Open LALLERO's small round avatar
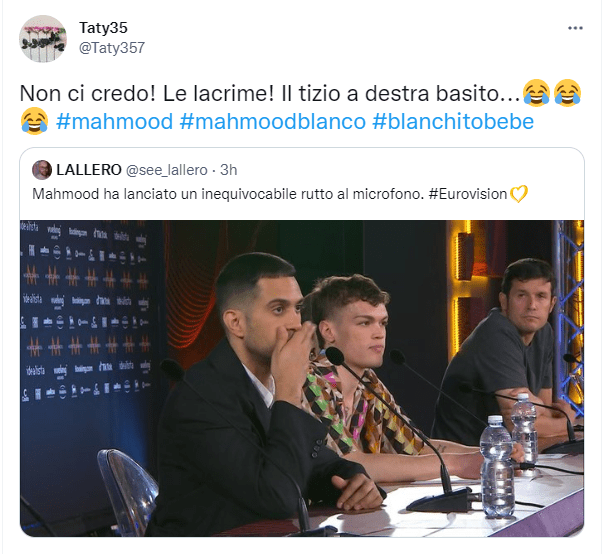Screen dimensions: 603x554 42,170
